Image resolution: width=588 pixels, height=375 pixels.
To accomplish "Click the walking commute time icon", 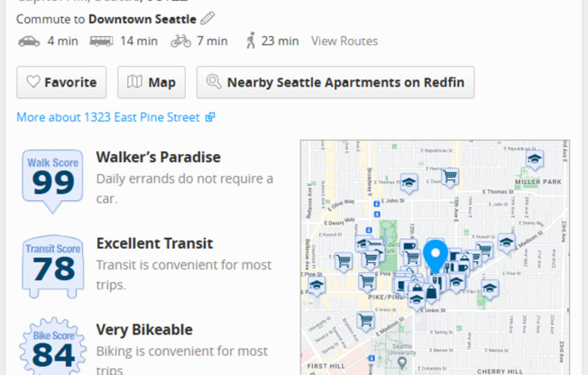I will [251, 41].
